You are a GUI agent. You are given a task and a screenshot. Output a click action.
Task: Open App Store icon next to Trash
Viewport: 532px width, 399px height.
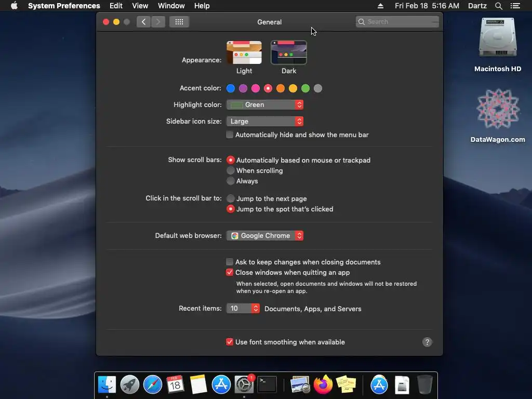click(x=379, y=384)
